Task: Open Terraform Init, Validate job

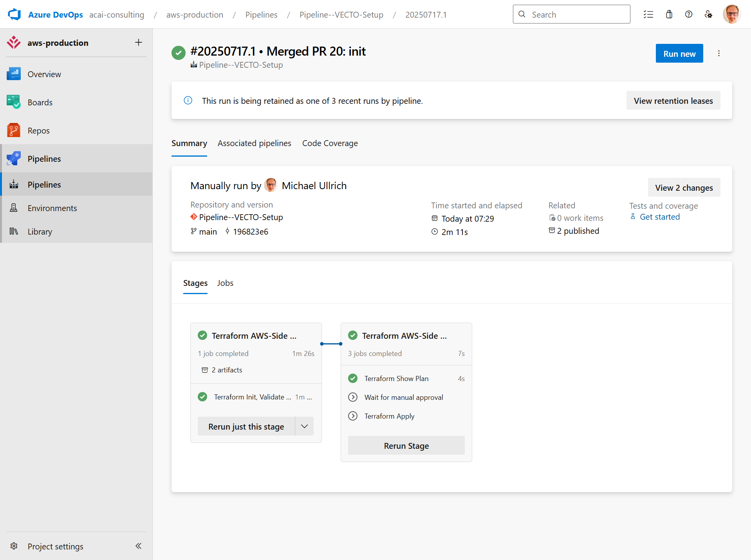Action: coord(256,397)
